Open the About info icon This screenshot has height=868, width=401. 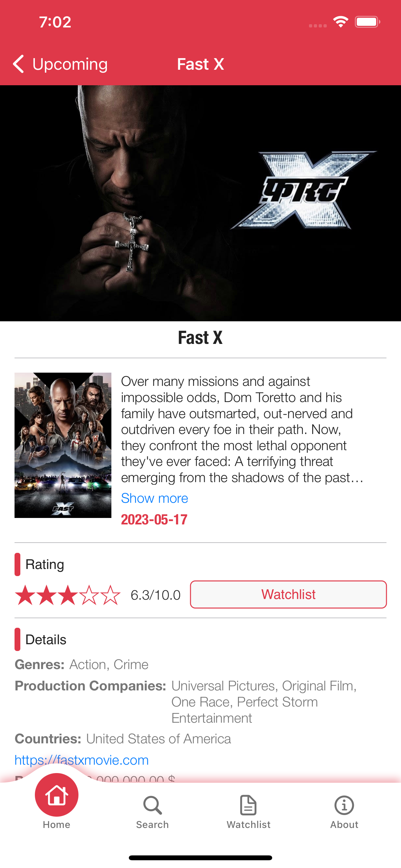(x=344, y=805)
